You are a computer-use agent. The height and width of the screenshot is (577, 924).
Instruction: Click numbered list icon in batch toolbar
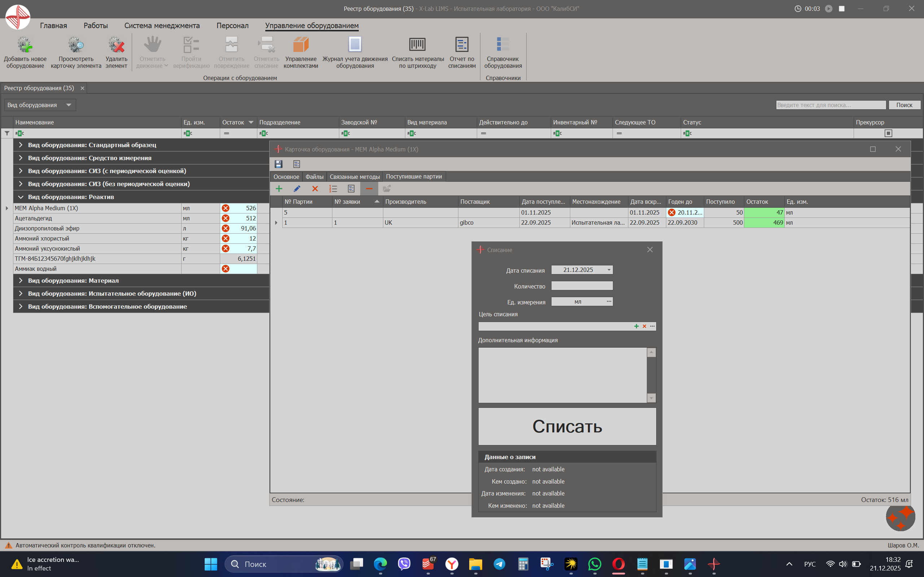point(333,189)
